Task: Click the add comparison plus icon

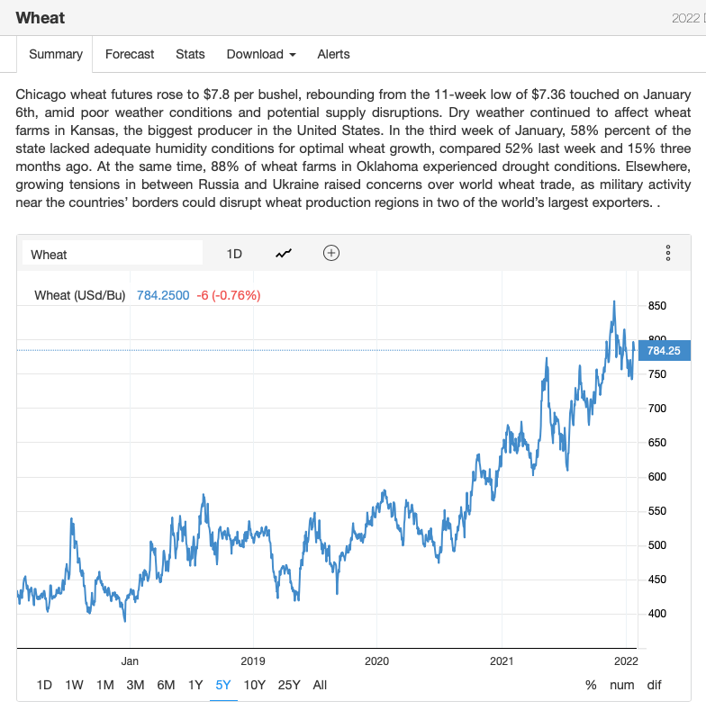Action: coord(331,253)
